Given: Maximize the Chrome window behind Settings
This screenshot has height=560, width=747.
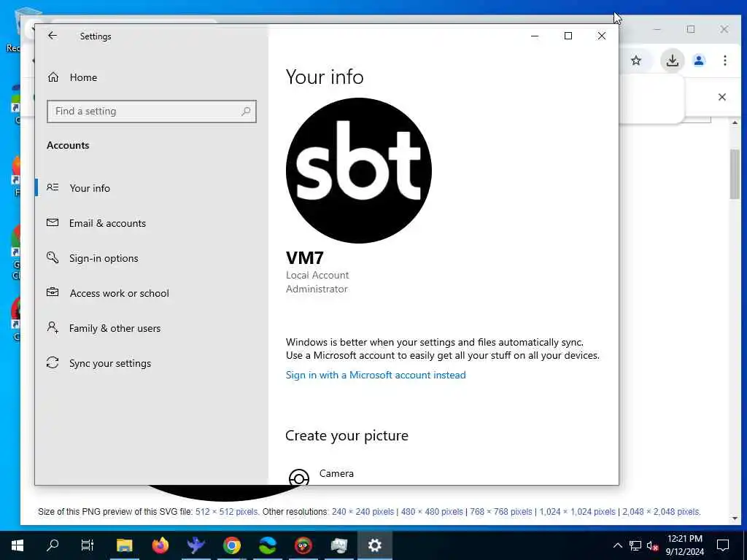Looking at the screenshot, I should pyautogui.click(x=691, y=29).
